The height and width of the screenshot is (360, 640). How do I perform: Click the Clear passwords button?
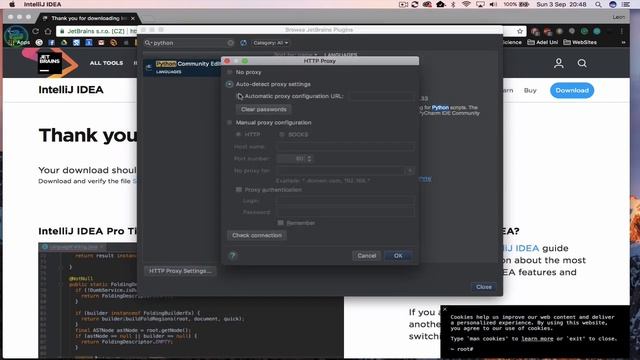coord(263,109)
